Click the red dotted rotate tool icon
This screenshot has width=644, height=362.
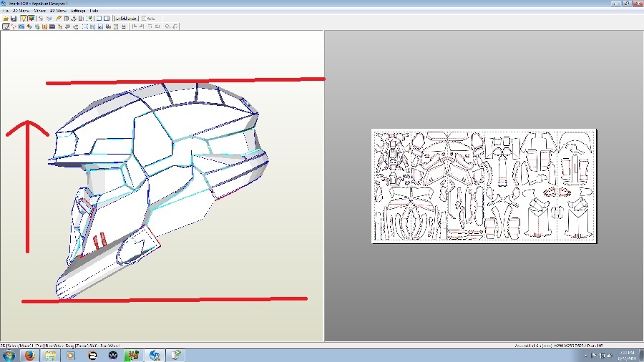point(14,26)
